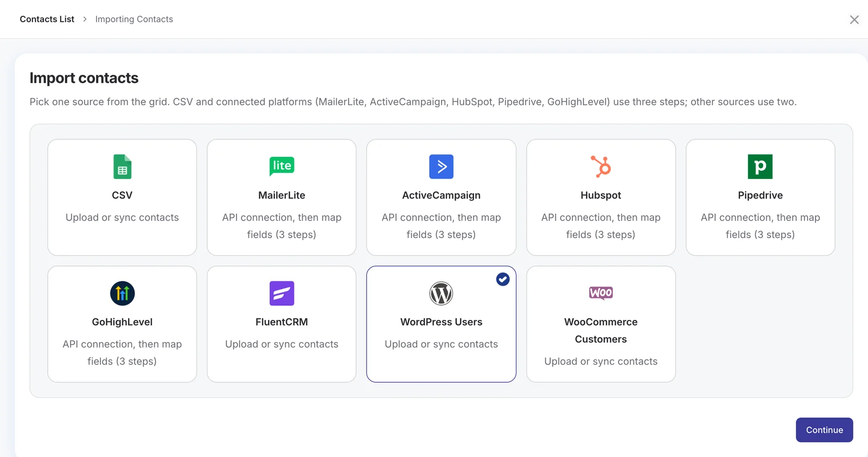Click the HubSpot orange sprocket logo

click(x=601, y=166)
